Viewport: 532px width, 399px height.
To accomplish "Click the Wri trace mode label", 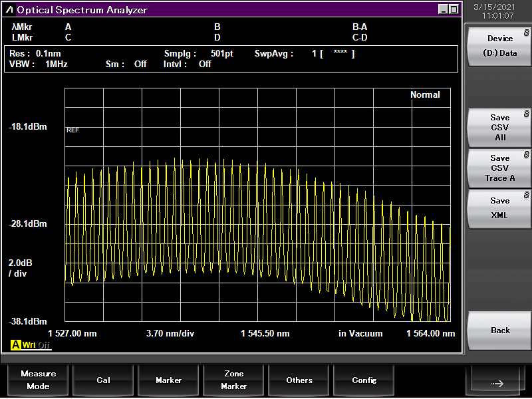I will 29,345.
